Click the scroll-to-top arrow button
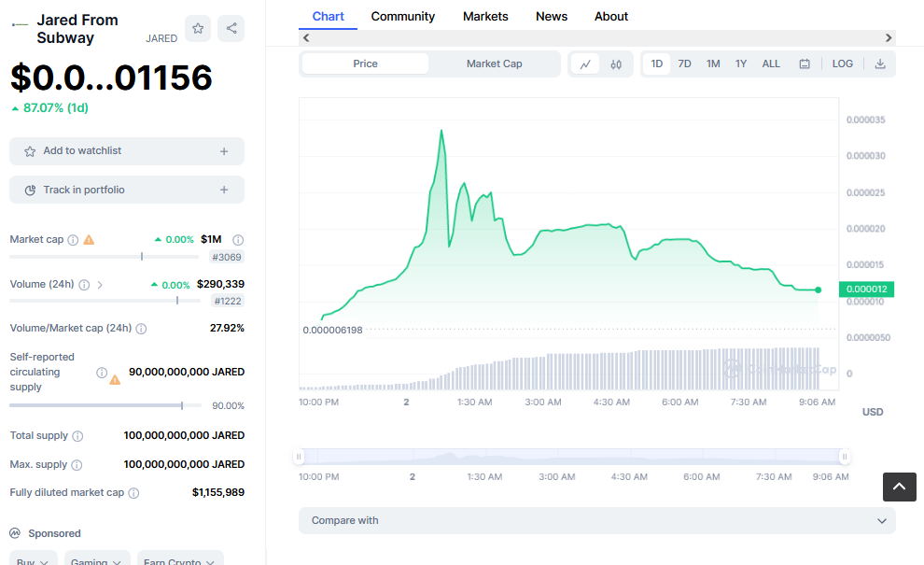The width and height of the screenshot is (924, 565). (899, 487)
